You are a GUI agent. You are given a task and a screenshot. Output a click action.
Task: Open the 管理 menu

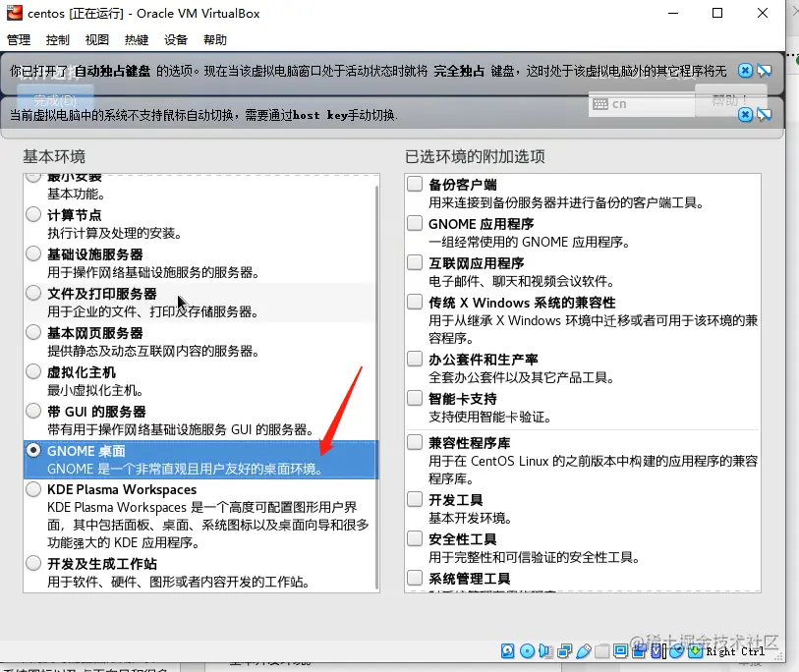(x=19, y=39)
